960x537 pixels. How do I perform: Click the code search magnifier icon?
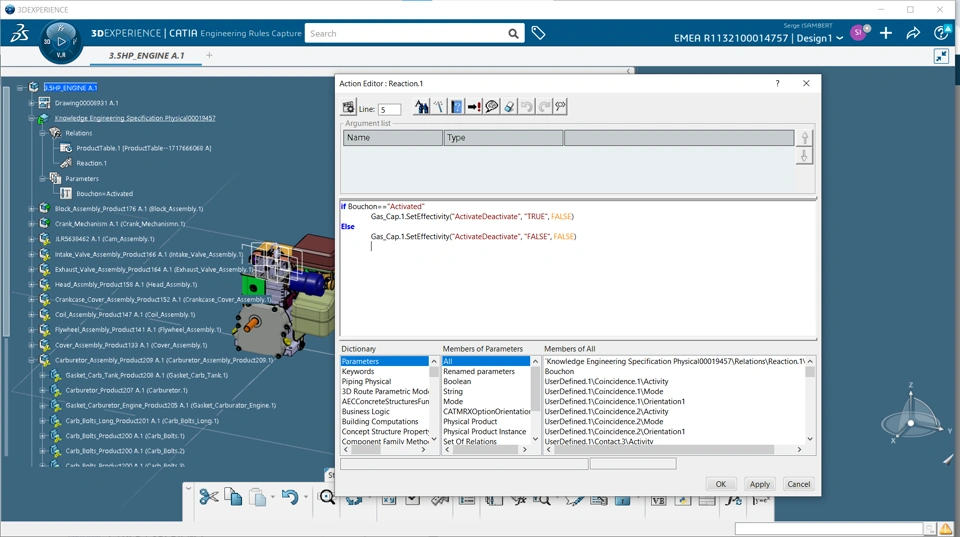coord(560,107)
